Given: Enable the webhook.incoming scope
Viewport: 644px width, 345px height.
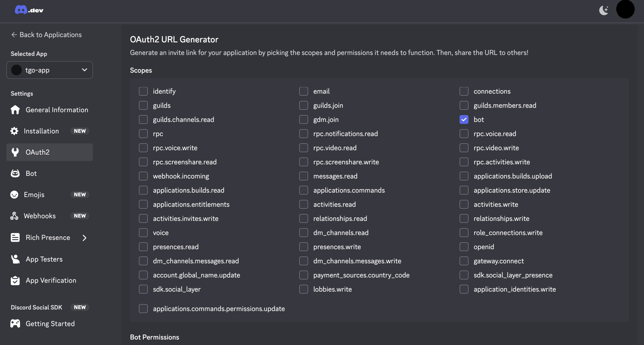Looking at the screenshot, I should pyautogui.click(x=144, y=176).
